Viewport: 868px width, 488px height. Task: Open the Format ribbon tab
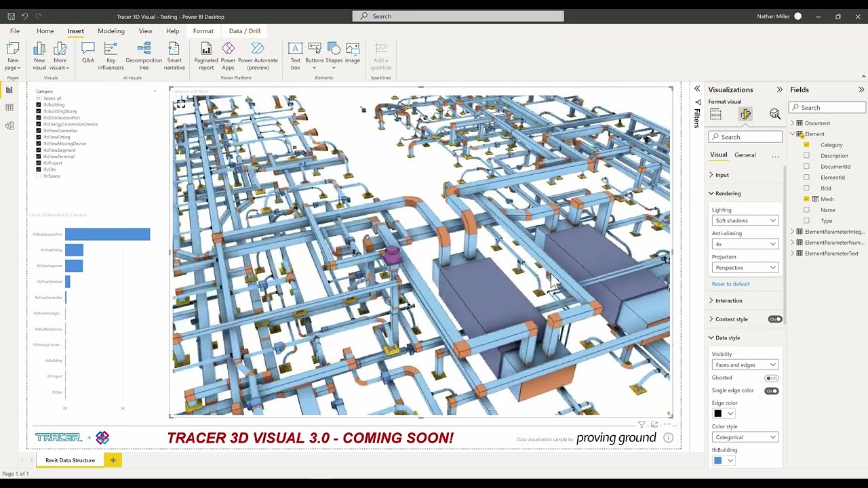click(203, 31)
